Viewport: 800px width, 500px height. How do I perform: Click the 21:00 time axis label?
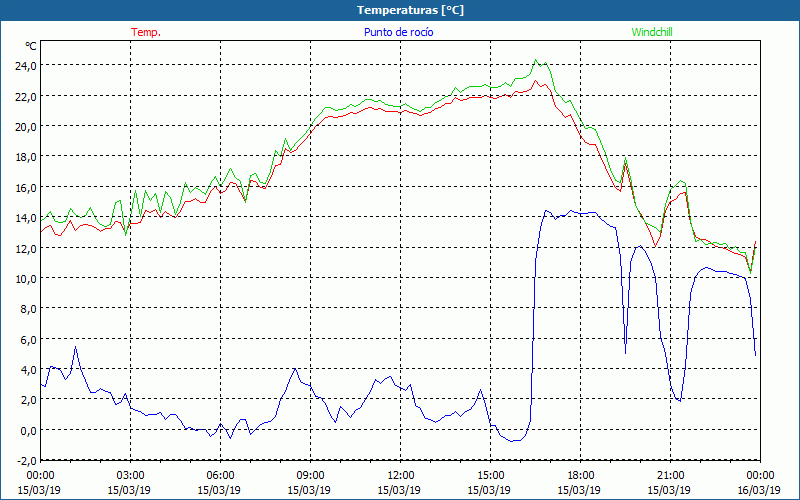(x=670, y=476)
